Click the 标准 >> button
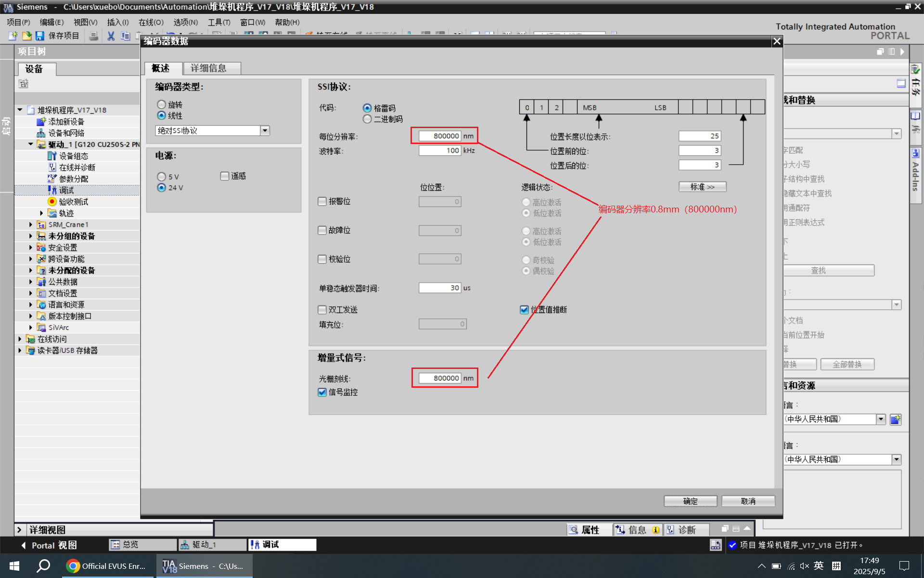This screenshot has width=924, height=578. 702,187
